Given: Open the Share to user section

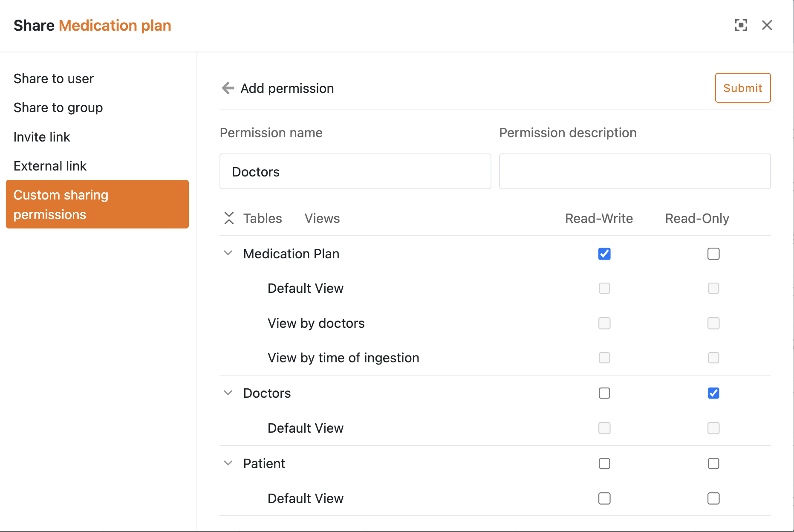Looking at the screenshot, I should coord(54,78).
